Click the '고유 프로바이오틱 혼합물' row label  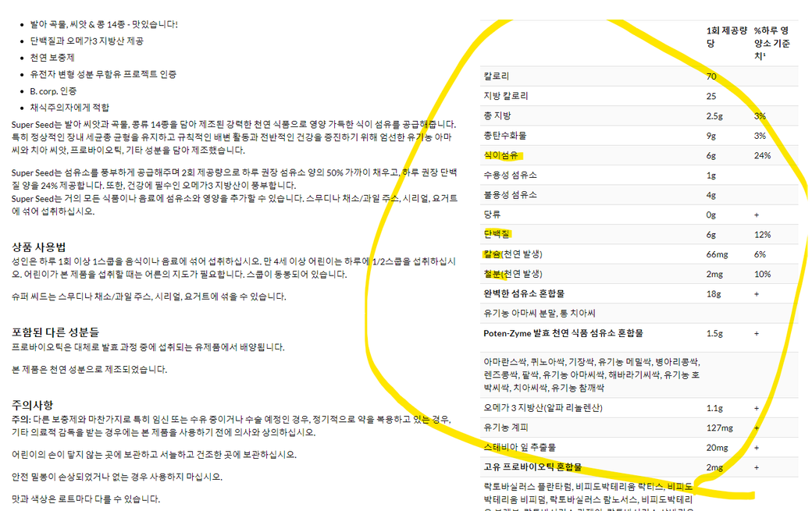point(532,467)
